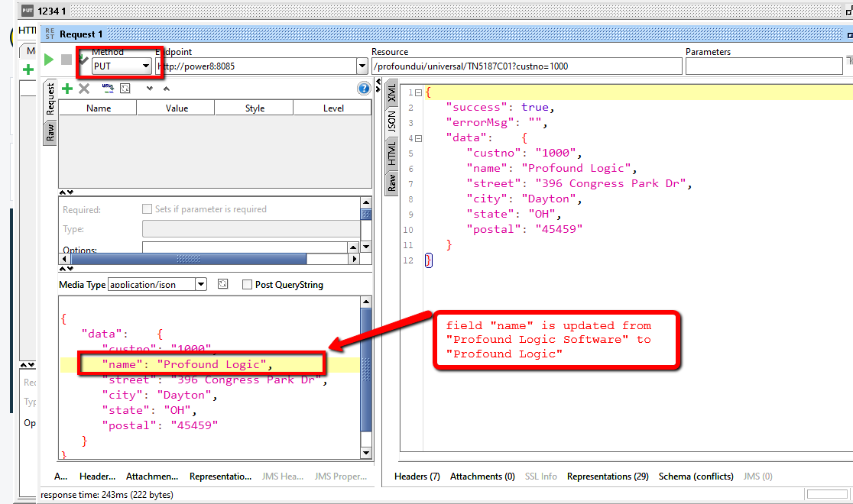Click the "name": "Profound Logic" line in the request body

pos(187,364)
